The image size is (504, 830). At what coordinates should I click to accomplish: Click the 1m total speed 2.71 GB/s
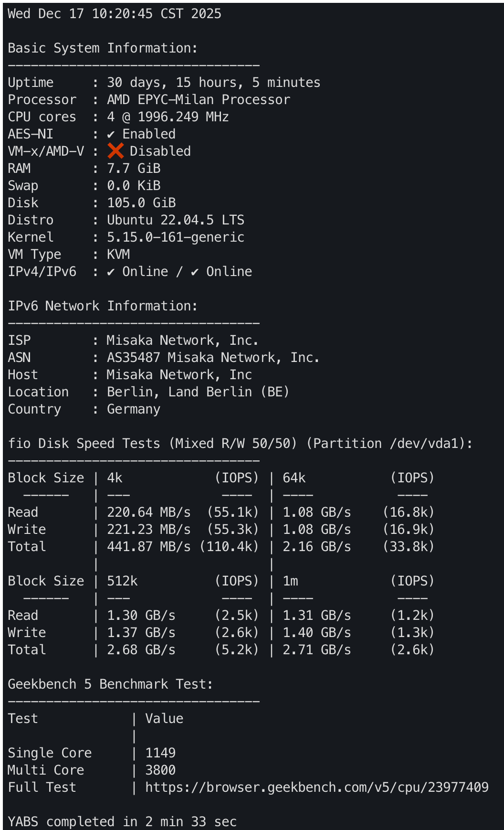pos(316,649)
